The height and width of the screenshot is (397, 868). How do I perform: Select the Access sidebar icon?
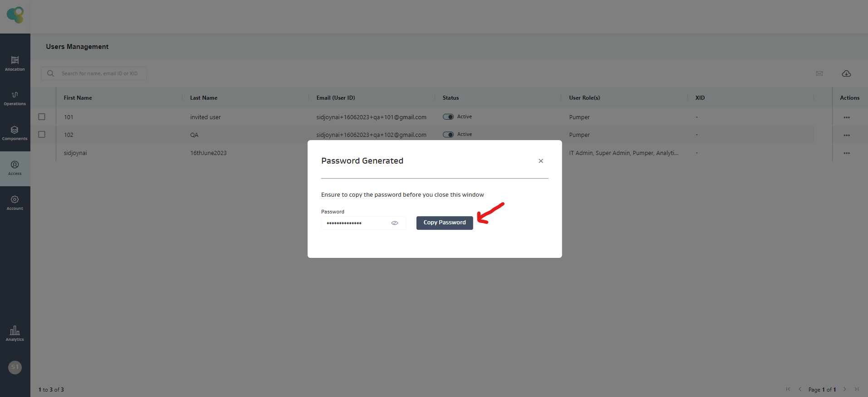click(x=15, y=168)
